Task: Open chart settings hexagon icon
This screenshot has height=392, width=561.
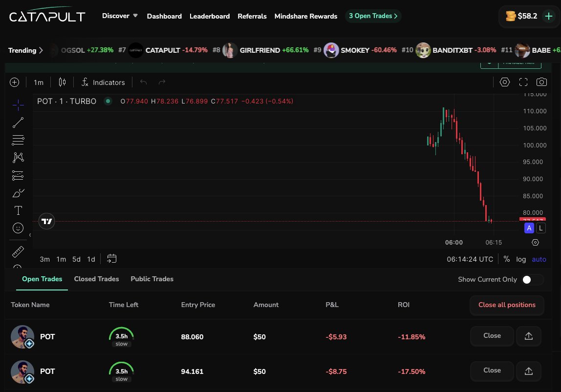Action: point(504,82)
